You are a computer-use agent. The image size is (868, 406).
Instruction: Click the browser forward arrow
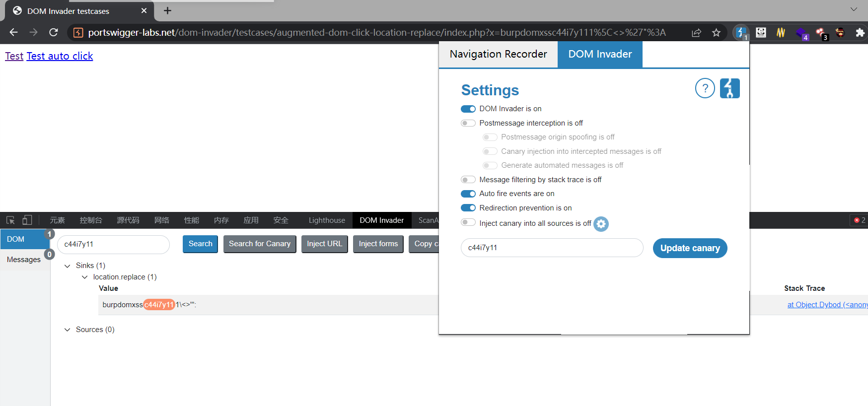click(33, 32)
